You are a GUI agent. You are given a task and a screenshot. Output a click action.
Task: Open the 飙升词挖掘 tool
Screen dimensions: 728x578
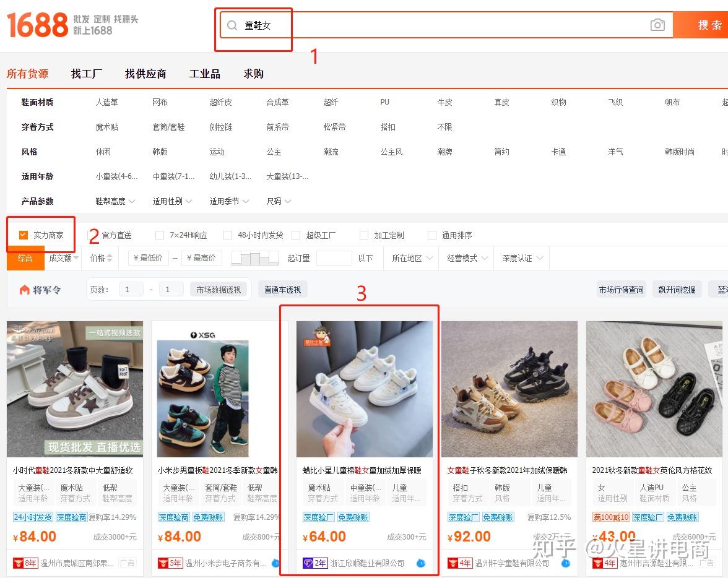tap(677, 290)
